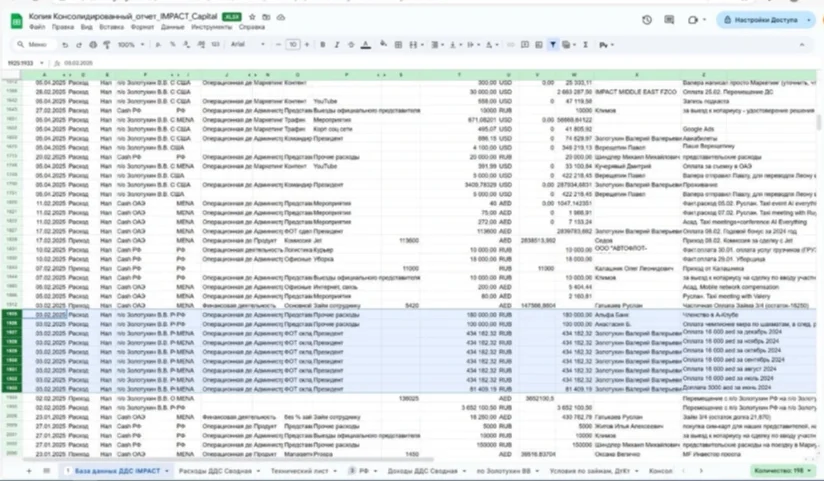The image size is (824, 481).
Task: Open vertical align dropdown
Action: (455, 45)
